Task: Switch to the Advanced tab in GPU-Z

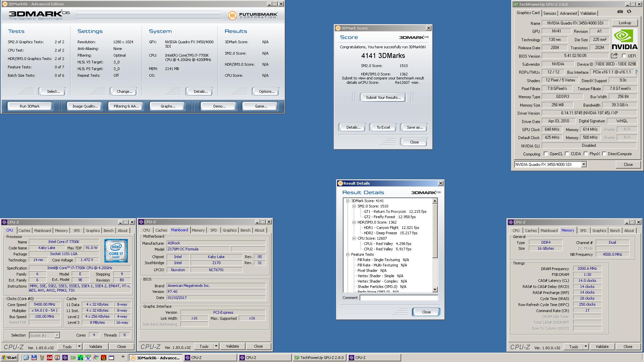Action: click(x=568, y=13)
